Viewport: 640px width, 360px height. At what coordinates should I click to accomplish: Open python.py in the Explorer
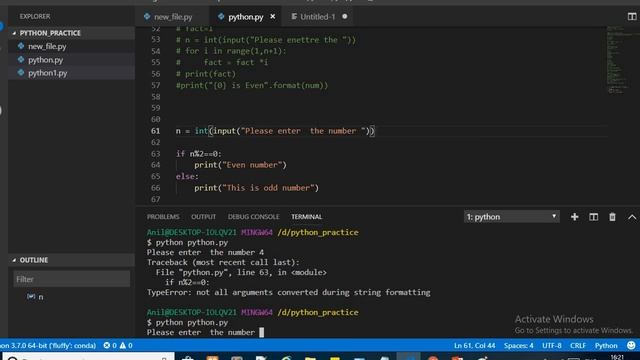tap(45, 60)
